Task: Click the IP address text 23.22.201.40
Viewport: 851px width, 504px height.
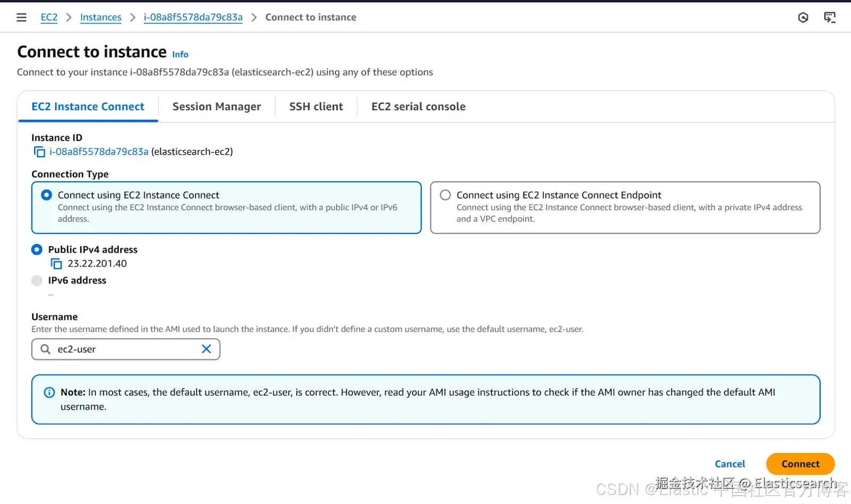Action: tap(97, 264)
